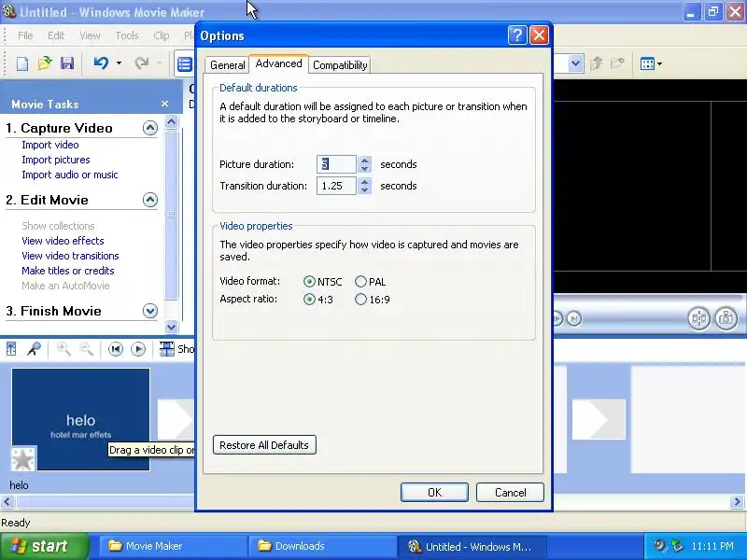The image size is (747, 560).
Task: Open the File menu
Action: click(25, 35)
